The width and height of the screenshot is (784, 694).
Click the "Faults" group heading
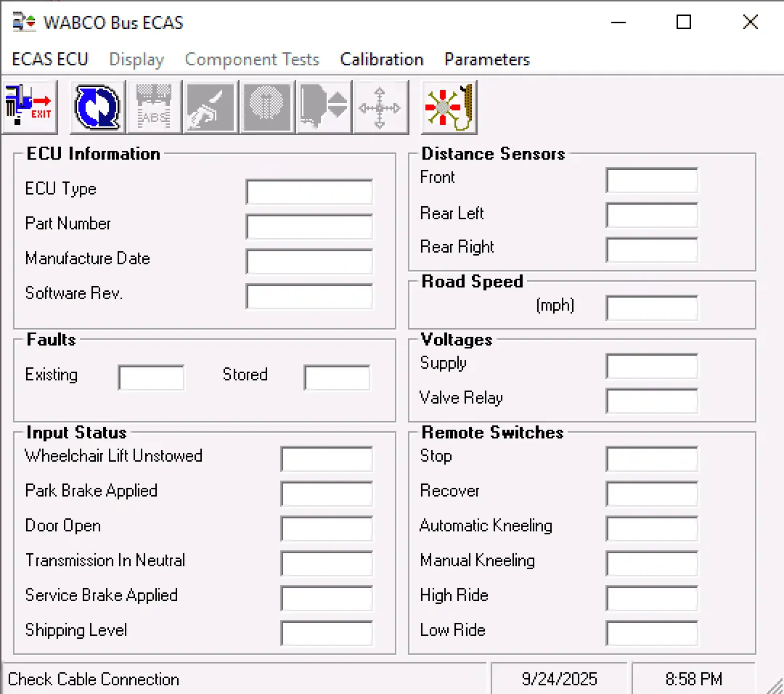pos(51,340)
